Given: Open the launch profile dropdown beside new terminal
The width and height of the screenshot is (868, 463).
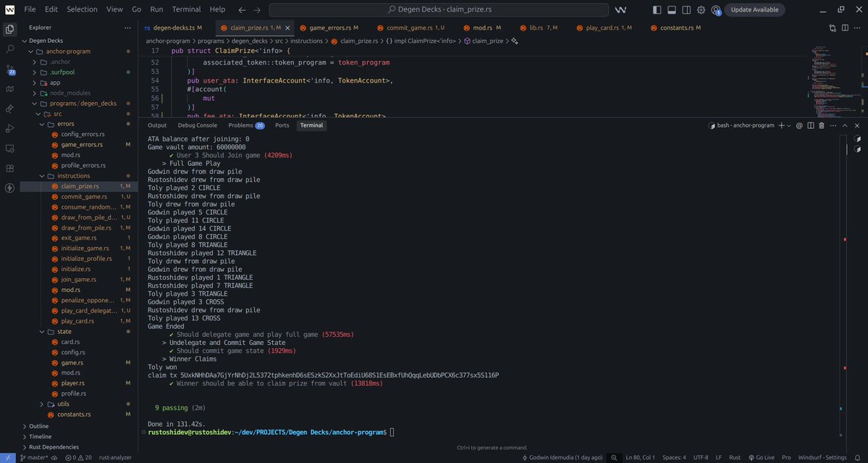Looking at the screenshot, I should (x=789, y=126).
